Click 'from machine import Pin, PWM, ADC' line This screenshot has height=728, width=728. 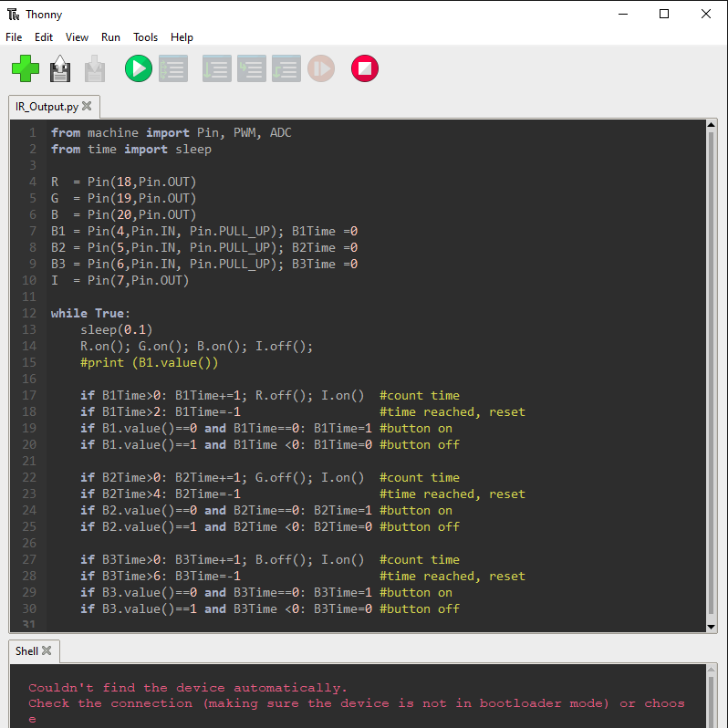tap(171, 133)
